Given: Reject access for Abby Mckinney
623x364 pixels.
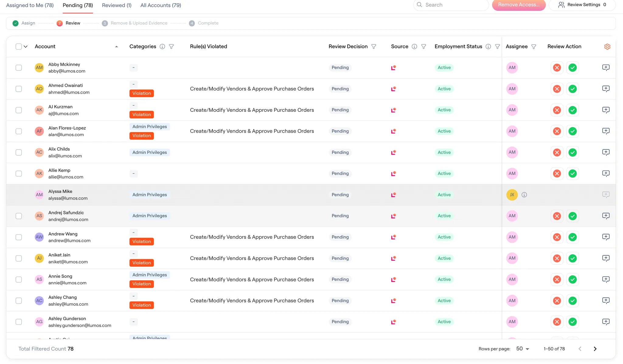Looking at the screenshot, I should 557,67.
